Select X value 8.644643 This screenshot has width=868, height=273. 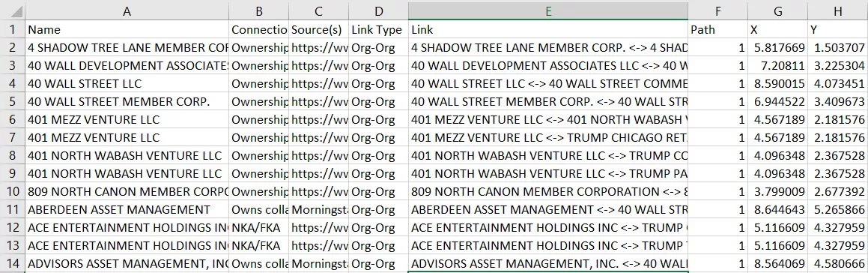point(778,210)
